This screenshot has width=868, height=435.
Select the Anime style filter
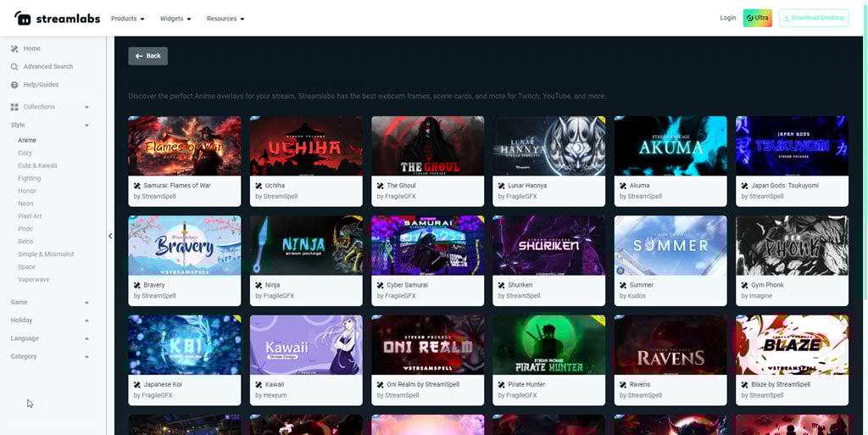pyautogui.click(x=27, y=140)
